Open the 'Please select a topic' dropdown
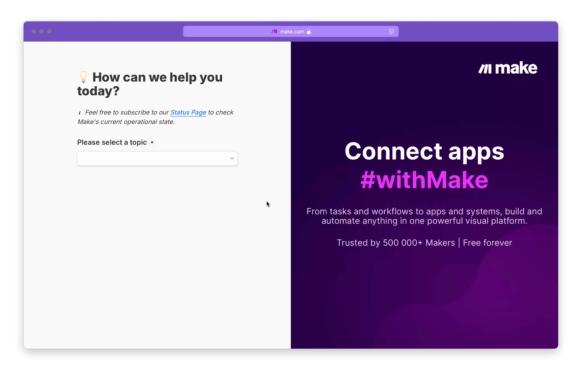This screenshot has width=588, height=373. click(x=157, y=158)
